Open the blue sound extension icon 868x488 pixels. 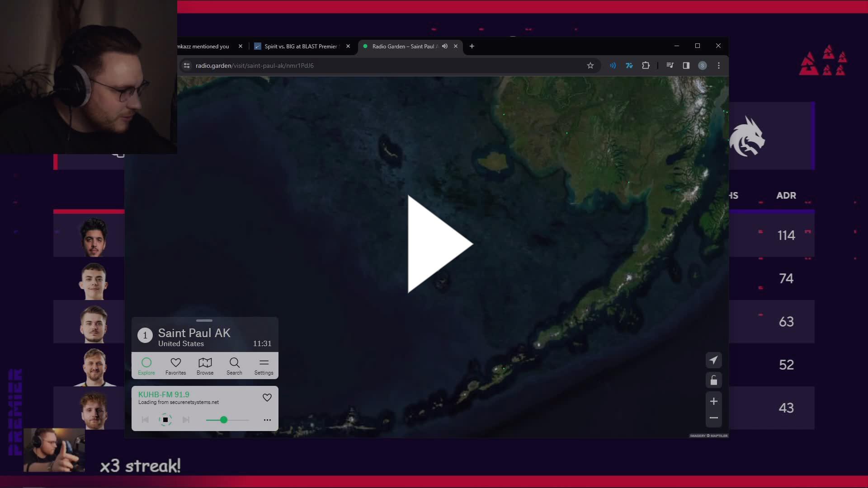(613, 66)
